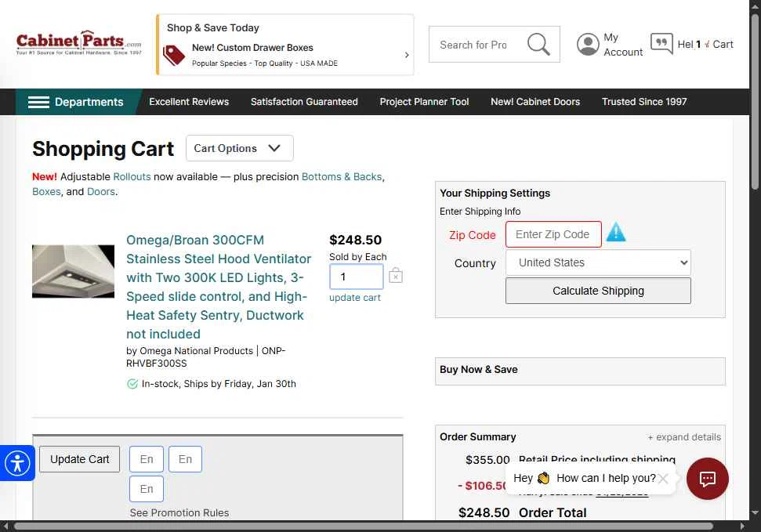This screenshot has height=532, width=761.
Task: Click the red price tag promo icon
Action: point(173,55)
